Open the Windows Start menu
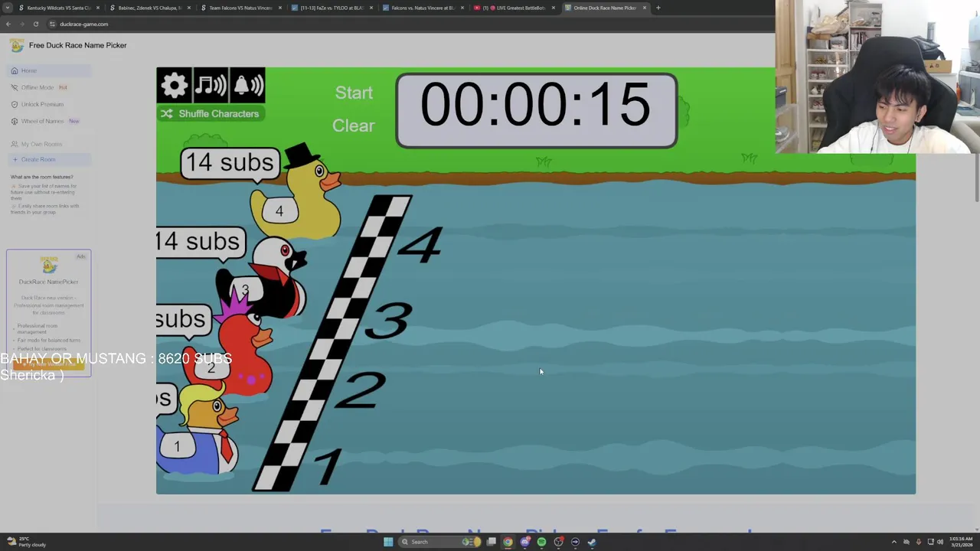The width and height of the screenshot is (980, 551). tap(388, 542)
